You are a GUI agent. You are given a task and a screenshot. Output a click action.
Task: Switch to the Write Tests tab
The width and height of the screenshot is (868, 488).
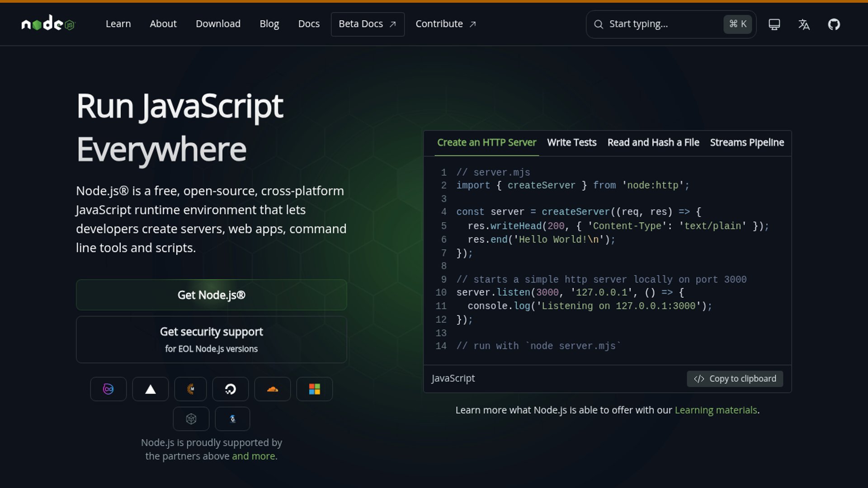click(x=571, y=143)
